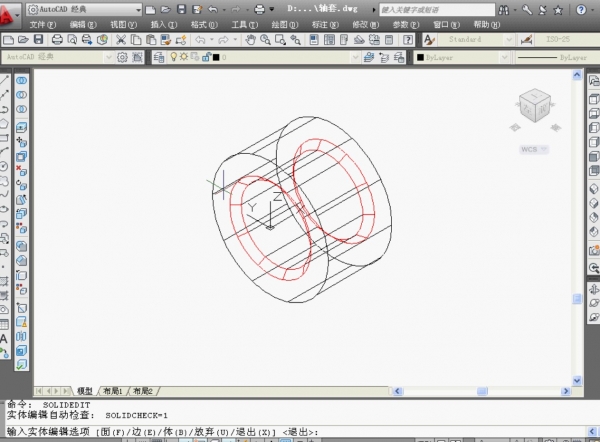
Task: Open the 编辑(E) menu
Action: tap(83, 25)
